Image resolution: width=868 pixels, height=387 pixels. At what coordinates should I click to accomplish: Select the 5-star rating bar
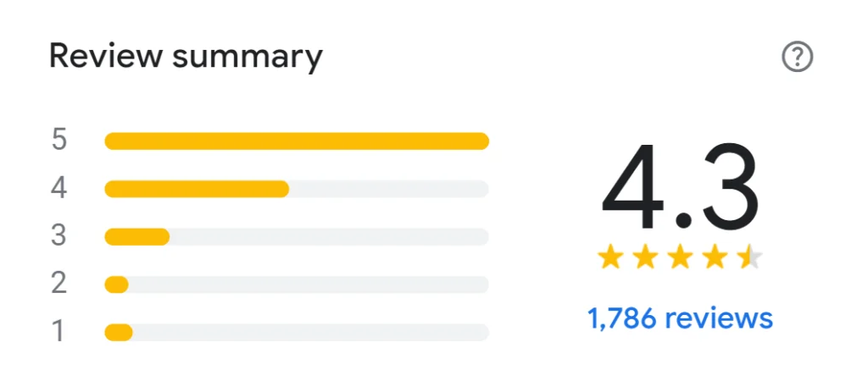click(297, 141)
